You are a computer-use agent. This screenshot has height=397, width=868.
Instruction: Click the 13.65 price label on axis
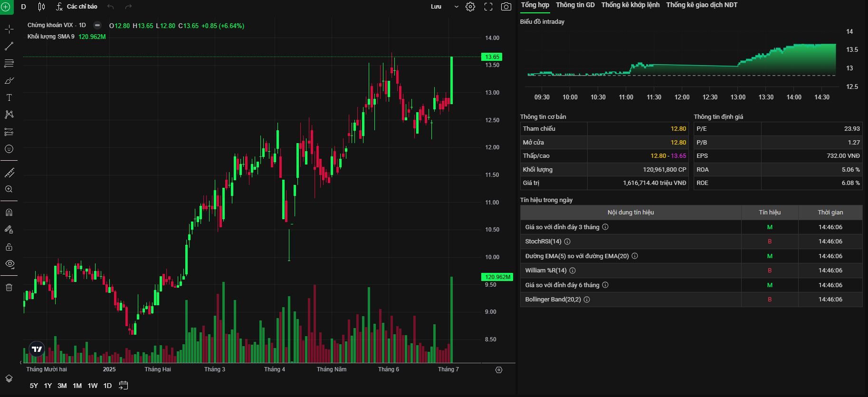tap(492, 57)
